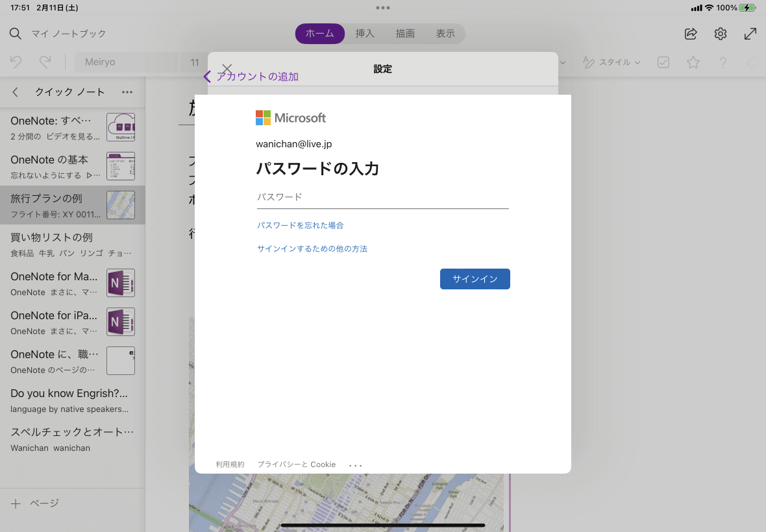Open the OneNote: すべ… page
Image resolution: width=766 pixels, height=532 pixels.
(x=72, y=127)
